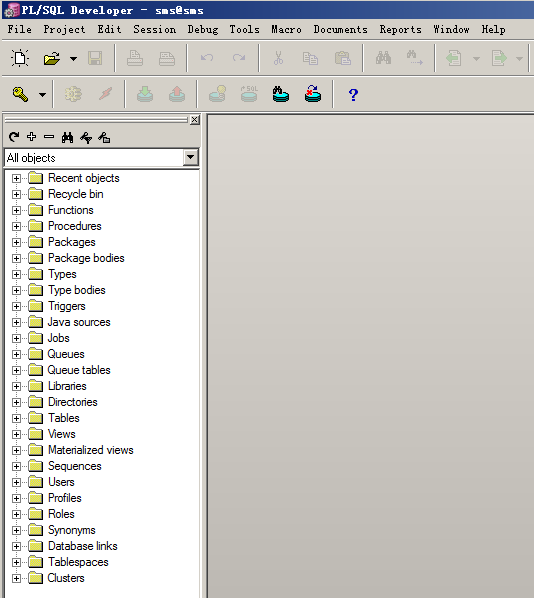
Task: Click the blue question mark Help icon
Action: tap(353, 95)
